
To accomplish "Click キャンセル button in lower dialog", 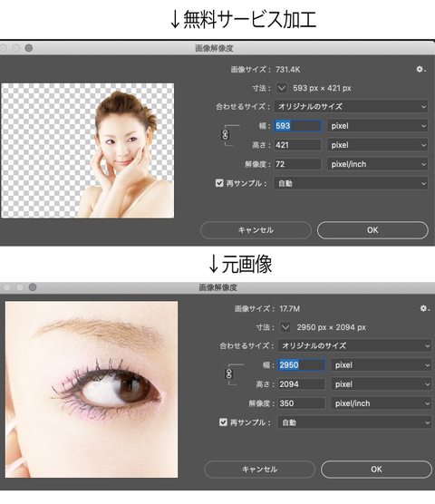I will (259, 470).
